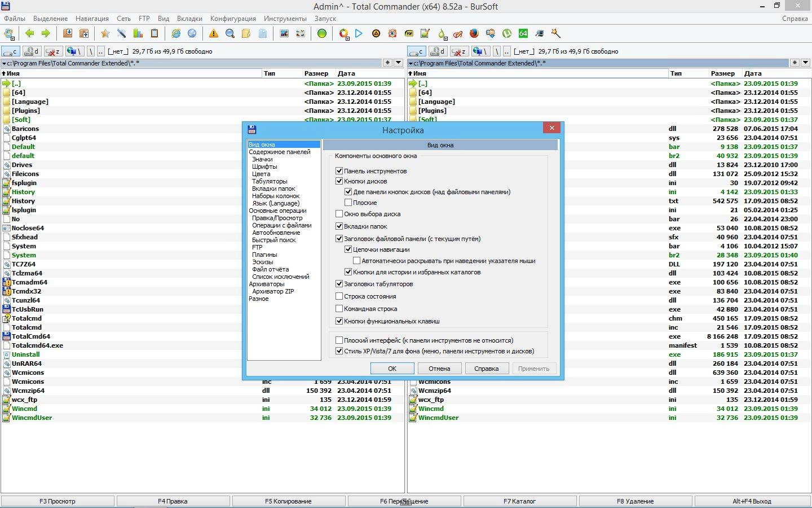
Task: Click the 'F7 Каталог' function button
Action: click(519, 501)
